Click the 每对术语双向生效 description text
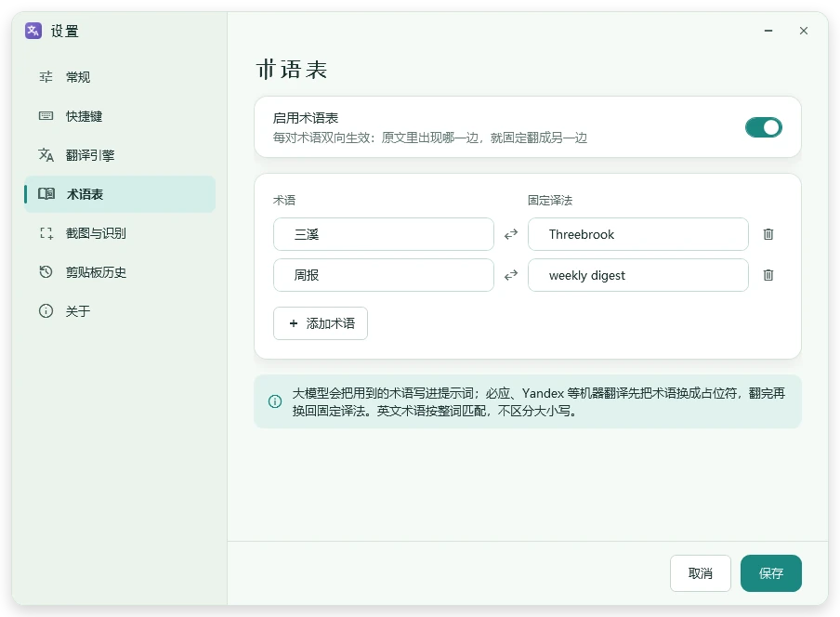Screen dimensions: 840x617 pyautogui.click(x=430, y=138)
